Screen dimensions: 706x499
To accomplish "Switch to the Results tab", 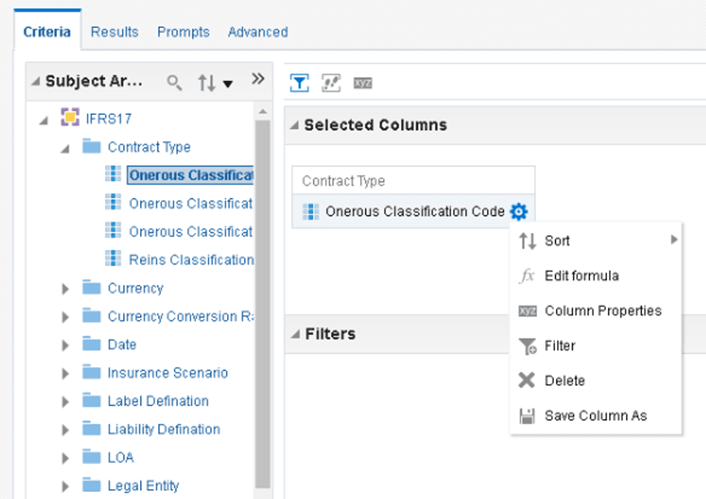I will [x=114, y=32].
